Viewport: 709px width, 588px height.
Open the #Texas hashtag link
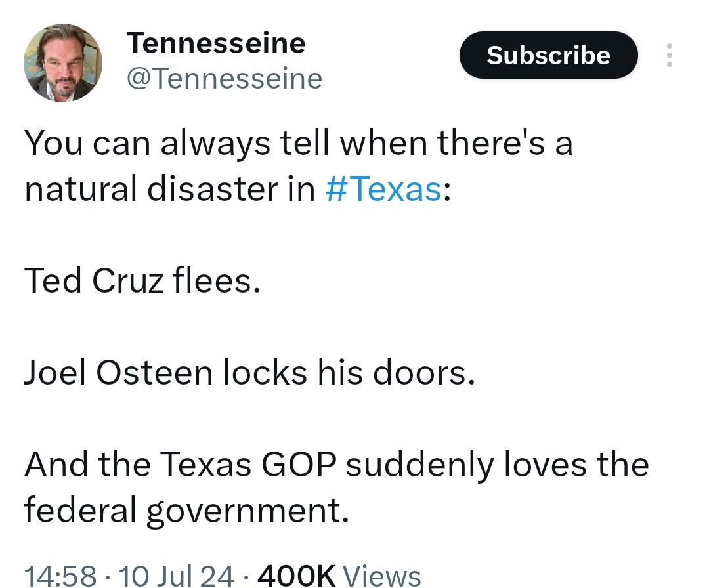[383, 189]
